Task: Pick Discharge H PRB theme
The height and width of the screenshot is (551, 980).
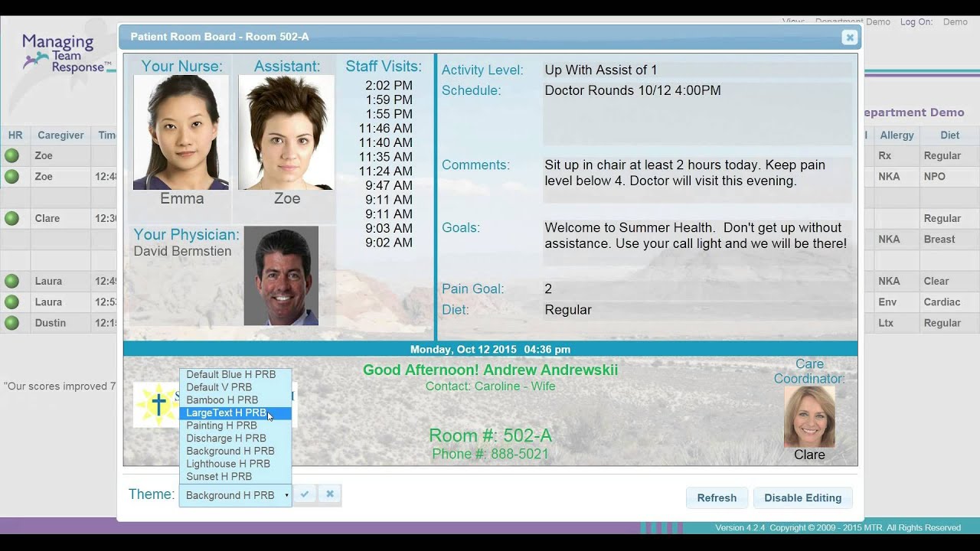Action: point(235,439)
